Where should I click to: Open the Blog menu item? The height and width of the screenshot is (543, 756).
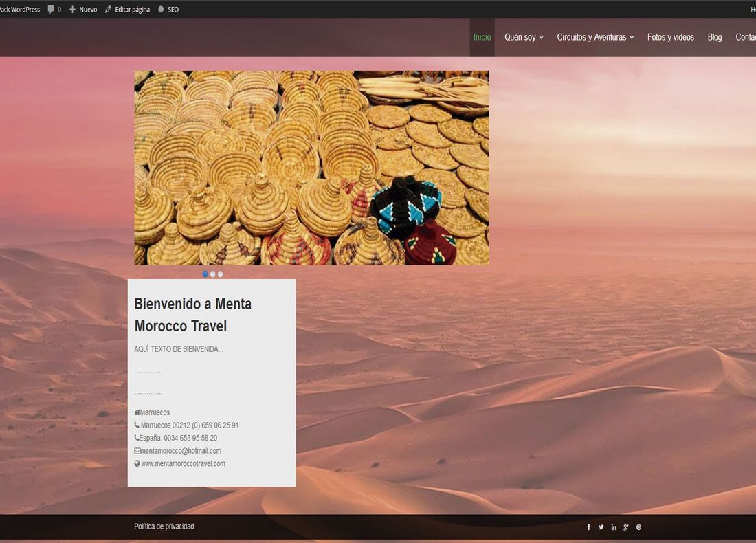click(715, 37)
